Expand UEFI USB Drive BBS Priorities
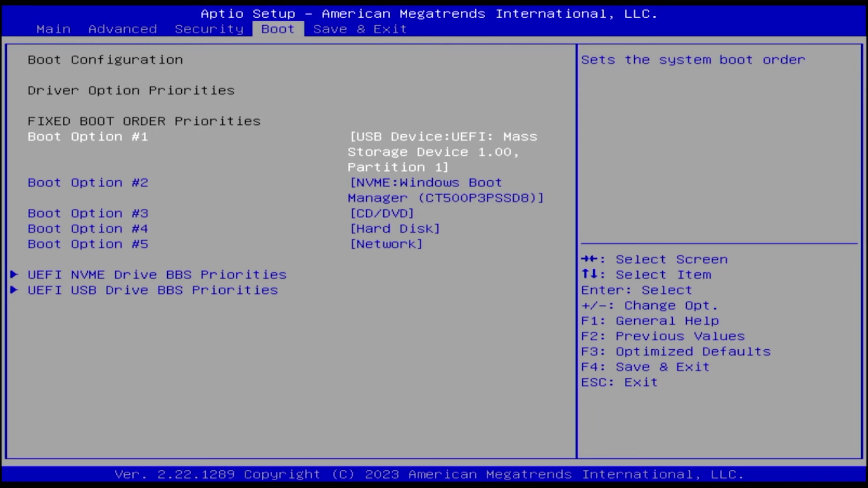 pos(153,290)
